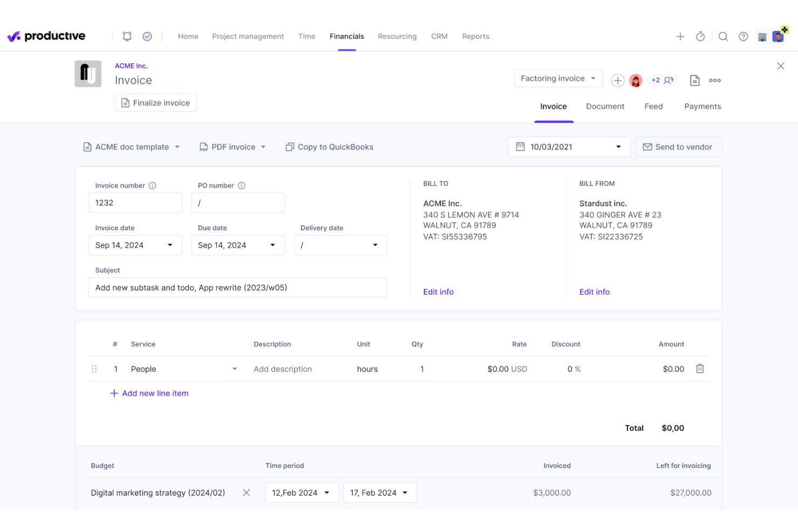Delete the People line item with trash icon
This screenshot has width=798, height=532.
click(700, 369)
